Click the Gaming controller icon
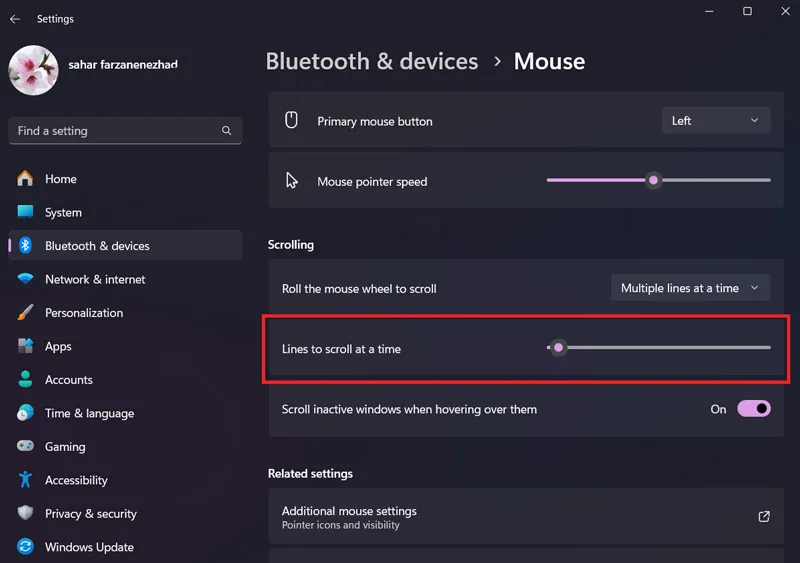The image size is (800, 563). [25, 446]
